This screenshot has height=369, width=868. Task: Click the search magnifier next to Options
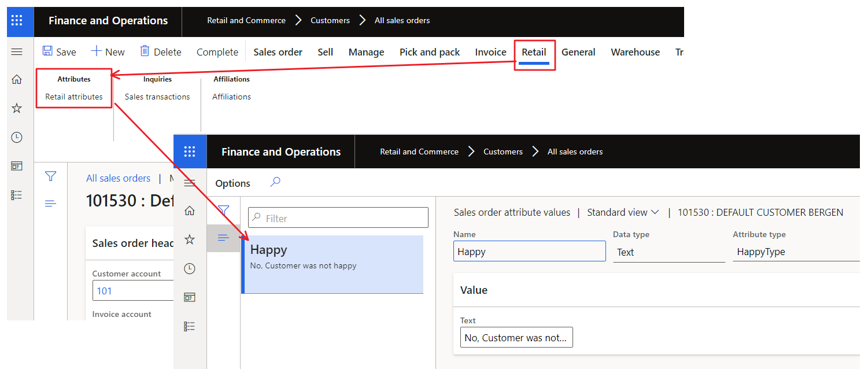coord(275,182)
